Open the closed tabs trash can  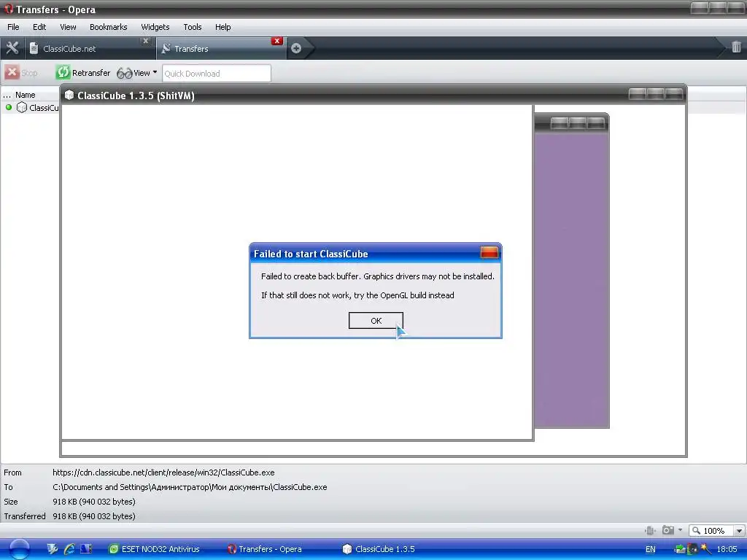tap(736, 47)
